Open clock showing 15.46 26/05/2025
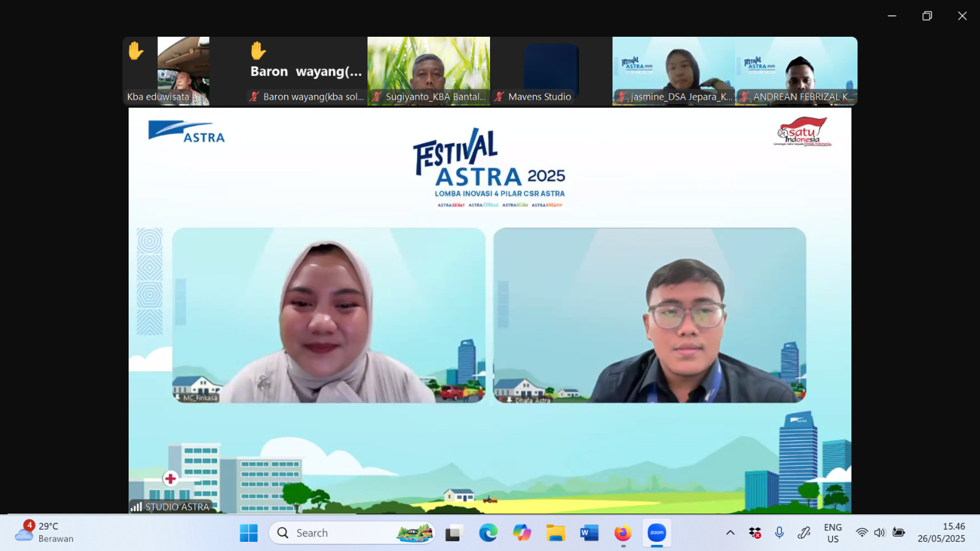The image size is (980, 551). pos(941,533)
